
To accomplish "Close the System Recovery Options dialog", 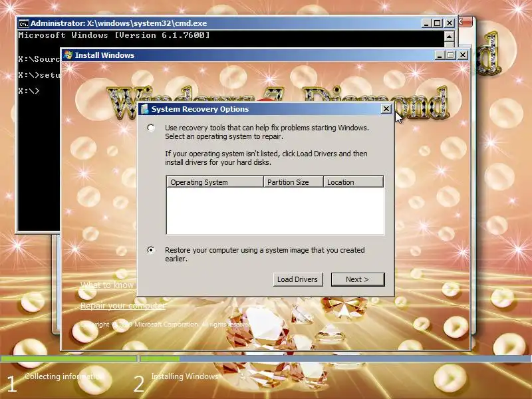I will [x=386, y=109].
